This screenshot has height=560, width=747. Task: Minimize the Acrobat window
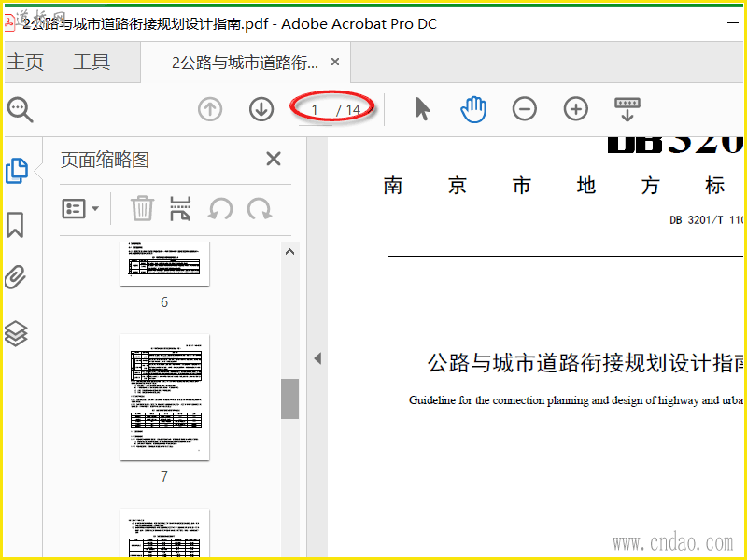pyautogui.click(x=734, y=22)
